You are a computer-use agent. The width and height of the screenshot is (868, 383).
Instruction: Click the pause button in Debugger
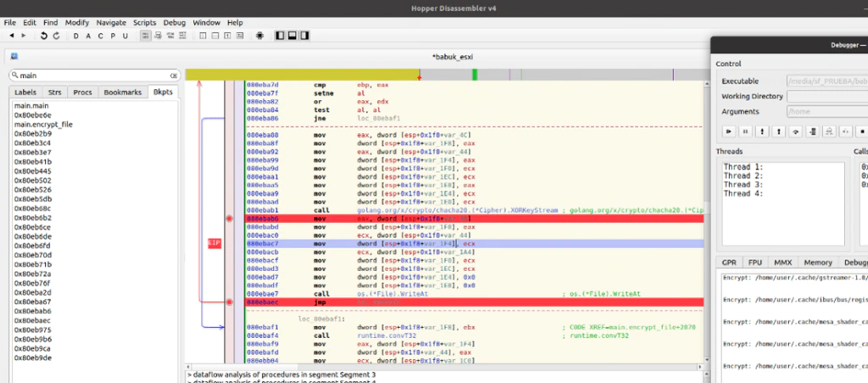(x=746, y=131)
